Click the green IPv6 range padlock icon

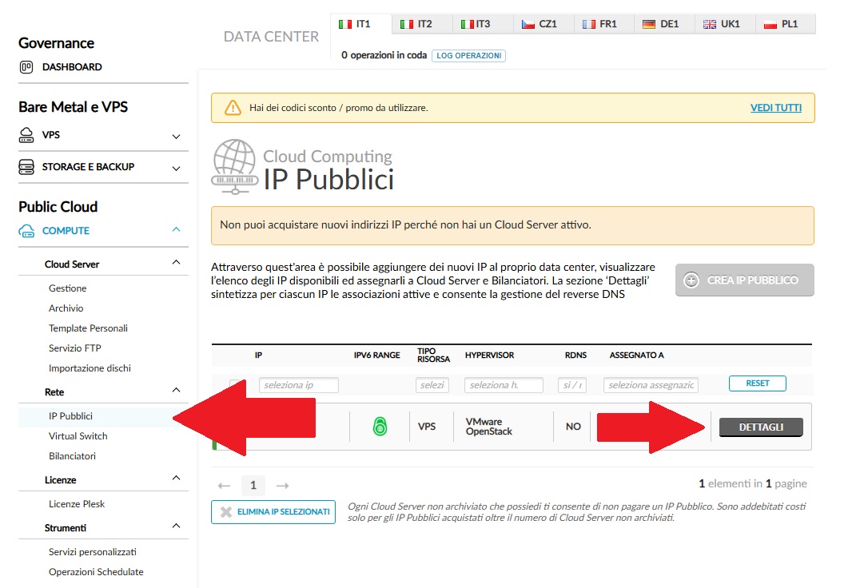pyautogui.click(x=380, y=427)
